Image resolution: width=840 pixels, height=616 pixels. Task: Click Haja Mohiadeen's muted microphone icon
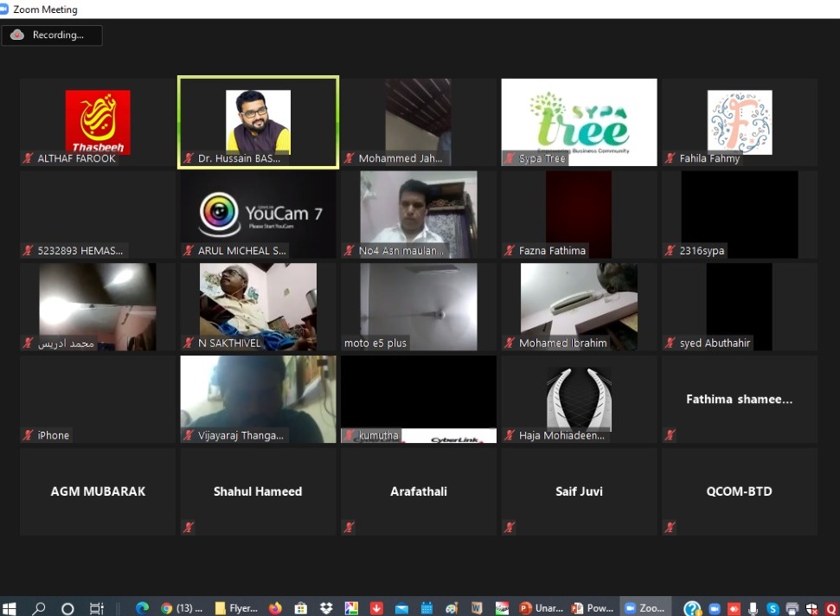pos(510,435)
